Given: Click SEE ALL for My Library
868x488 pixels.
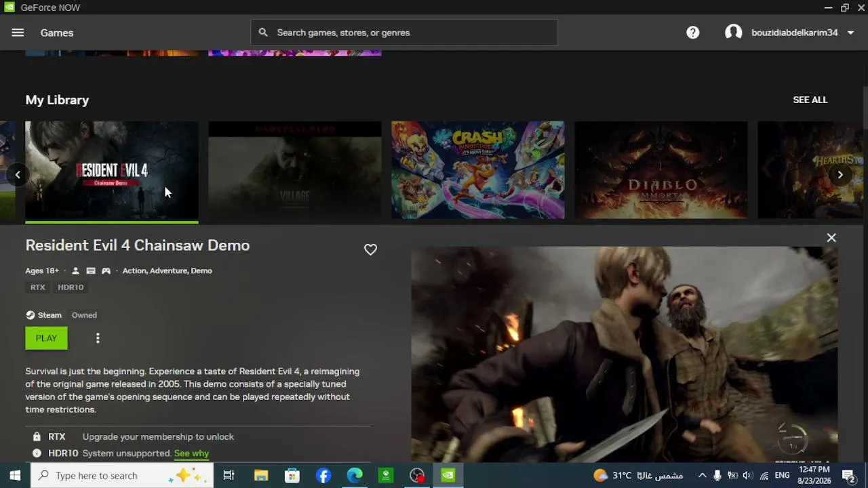Looking at the screenshot, I should (810, 100).
